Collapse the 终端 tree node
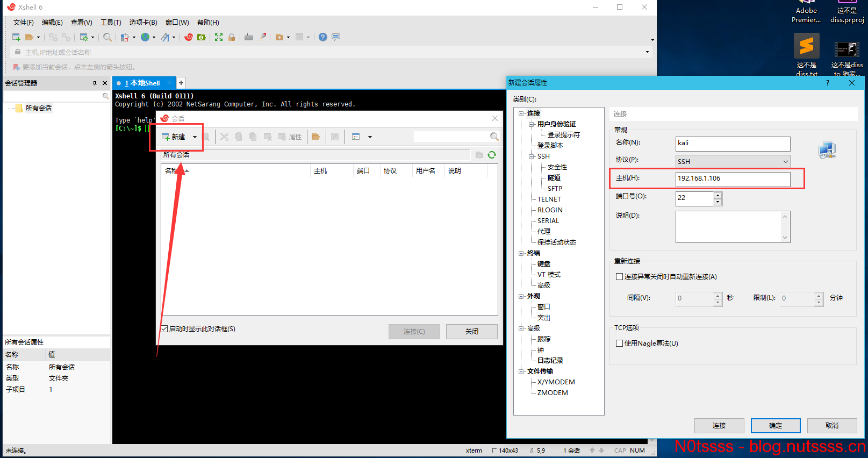 pyautogui.click(x=521, y=253)
